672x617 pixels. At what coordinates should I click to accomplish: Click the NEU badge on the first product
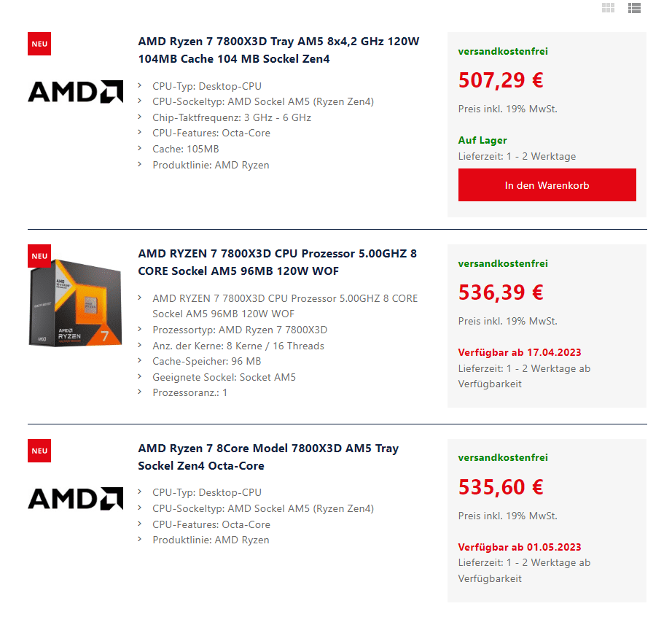tap(39, 44)
